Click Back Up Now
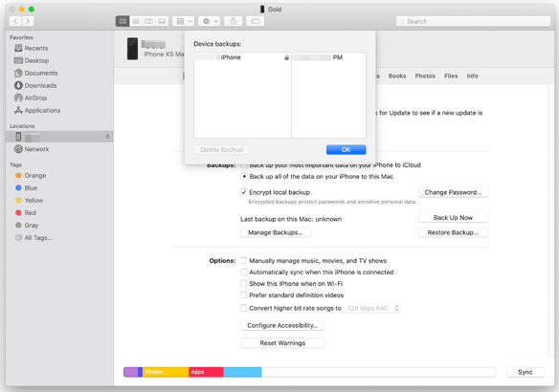 (453, 218)
